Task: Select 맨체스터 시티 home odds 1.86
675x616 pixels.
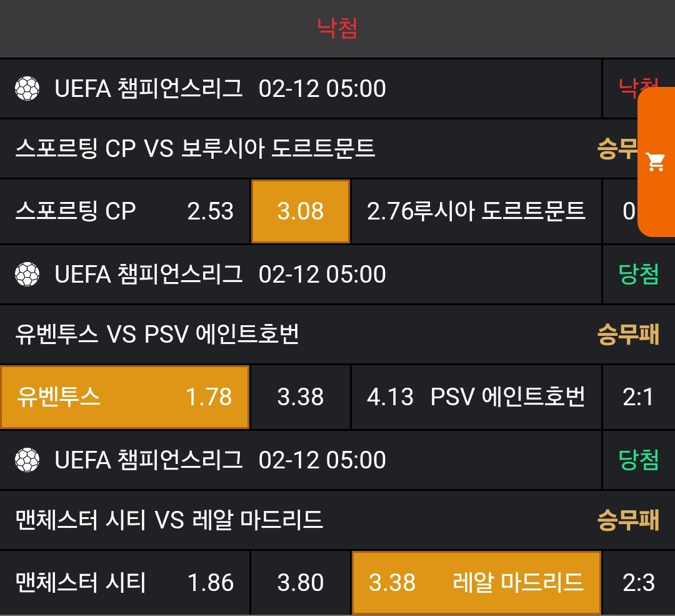Action: [125, 583]
